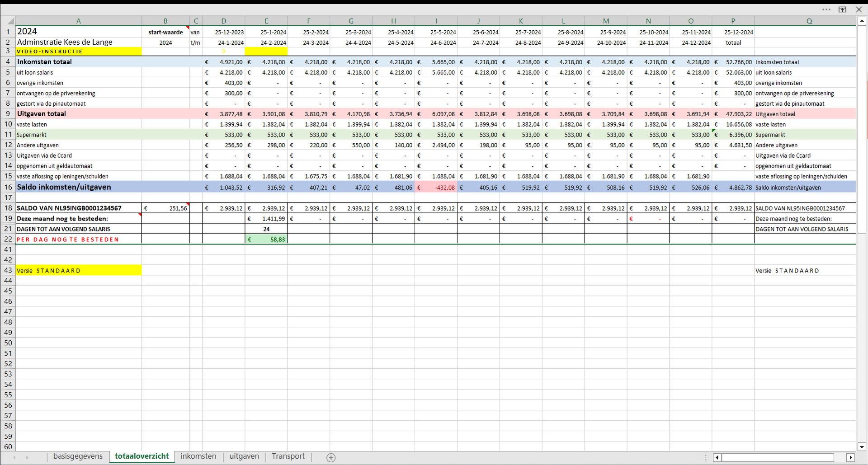Click the start-waarde 251,56 cell
Viewport: 868px width, 465px height.
[165, 208]
